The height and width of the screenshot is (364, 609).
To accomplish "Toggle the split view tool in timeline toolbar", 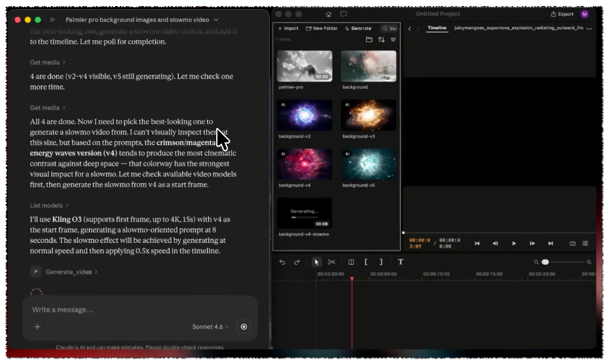I will [351, 262].
